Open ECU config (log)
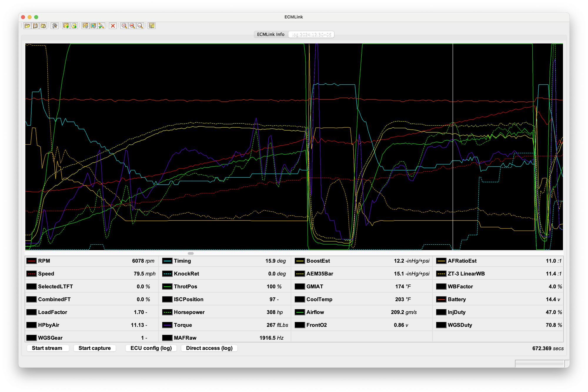This screenshot has width=588, height=392. pyautogui.click(x=151, y=348)
